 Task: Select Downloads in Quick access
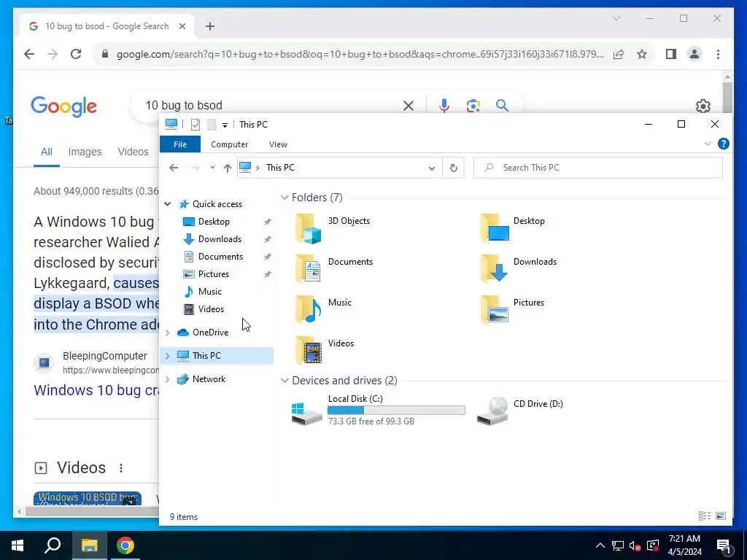[x=220, y=239]
